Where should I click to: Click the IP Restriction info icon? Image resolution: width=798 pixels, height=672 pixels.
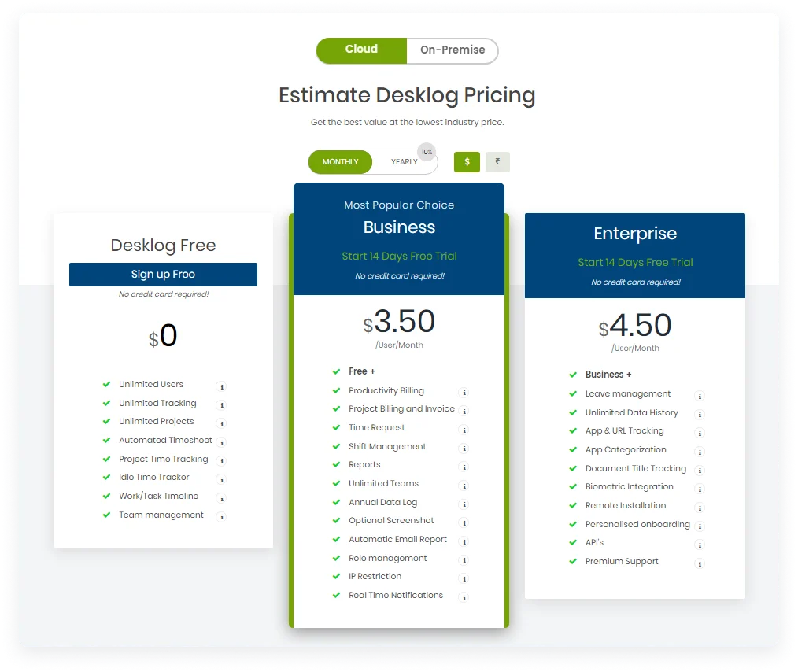pyautogui.click(x=464, y=579)
